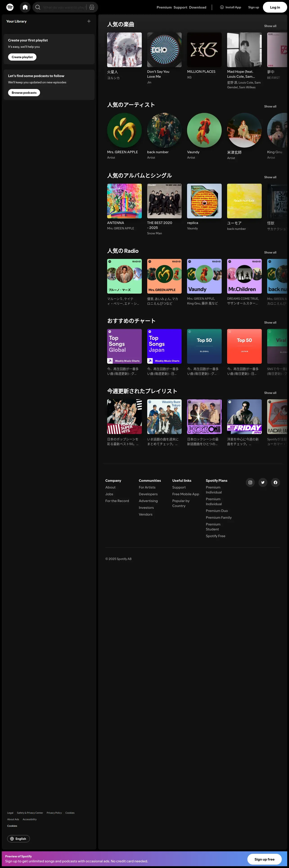Open the Vaundy radio card
This screenshot has height=868, width=289.
tap(204, 276)
